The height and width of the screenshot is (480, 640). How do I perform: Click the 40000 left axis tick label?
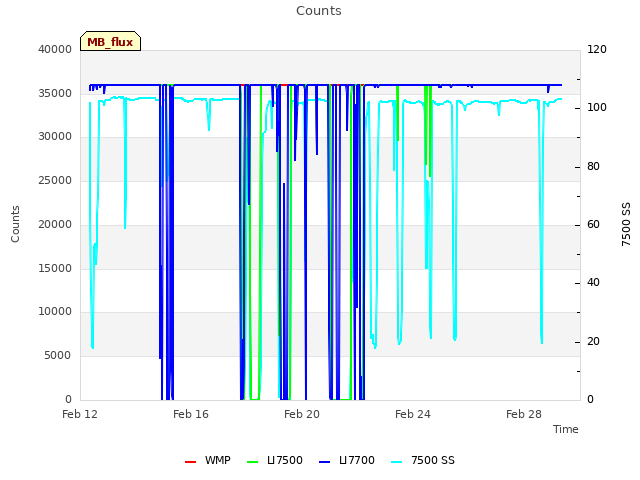pyautogui.click(x=55, y=49)
